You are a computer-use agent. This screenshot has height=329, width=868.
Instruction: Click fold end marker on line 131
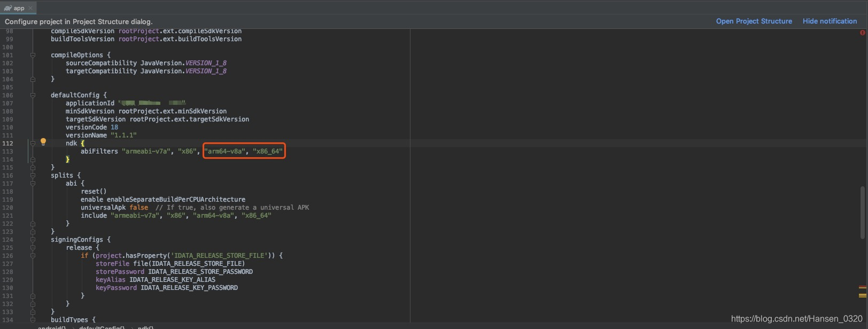pos(33,296)
